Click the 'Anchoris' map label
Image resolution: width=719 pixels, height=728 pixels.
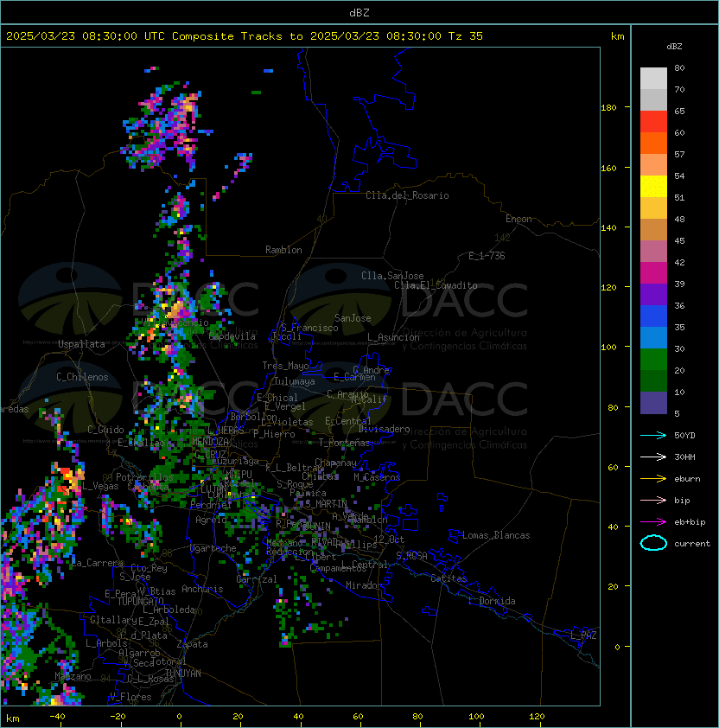(202, 589)
